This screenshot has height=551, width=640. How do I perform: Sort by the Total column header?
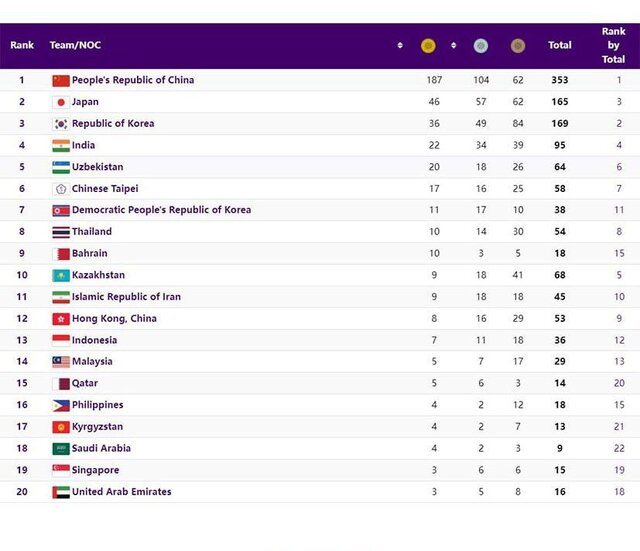click(x=560, y=45)
